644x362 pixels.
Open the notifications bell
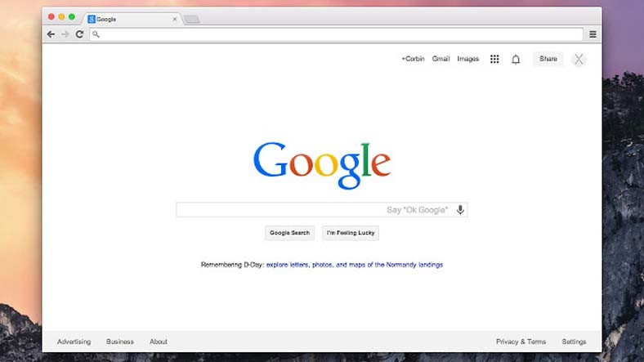coord(516,60)
